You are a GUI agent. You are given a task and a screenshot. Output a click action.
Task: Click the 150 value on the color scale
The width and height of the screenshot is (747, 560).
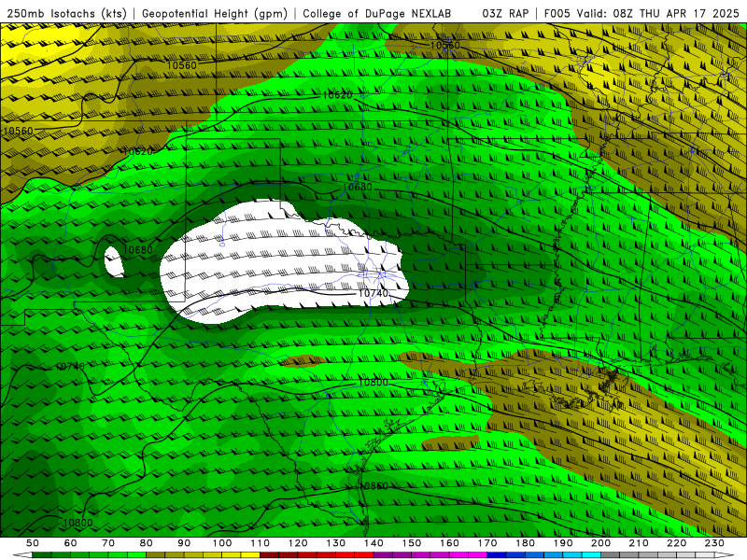tap(412, 543)
